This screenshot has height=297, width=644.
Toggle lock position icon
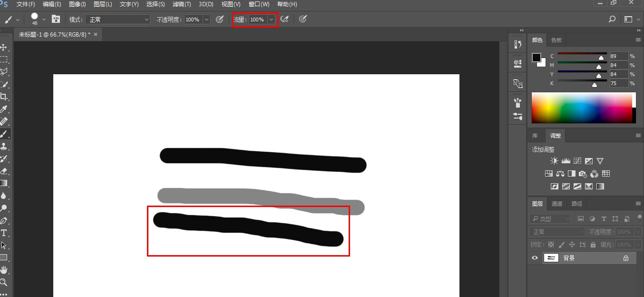572,245
